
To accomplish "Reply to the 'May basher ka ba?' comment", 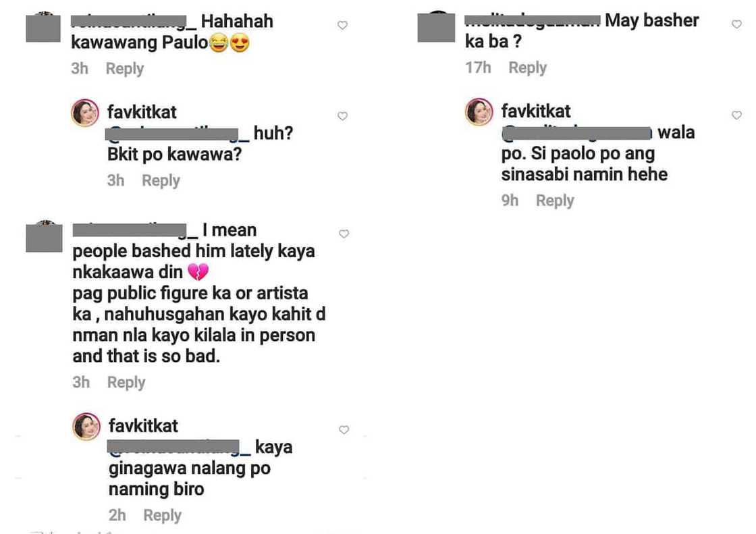I will [x=527, y=68].
